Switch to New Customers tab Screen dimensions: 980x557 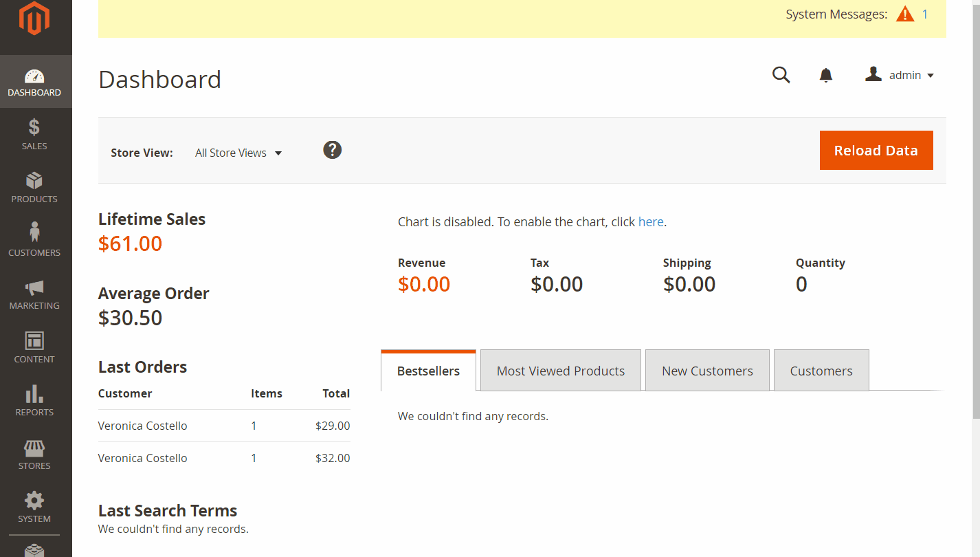pos(707,371)
